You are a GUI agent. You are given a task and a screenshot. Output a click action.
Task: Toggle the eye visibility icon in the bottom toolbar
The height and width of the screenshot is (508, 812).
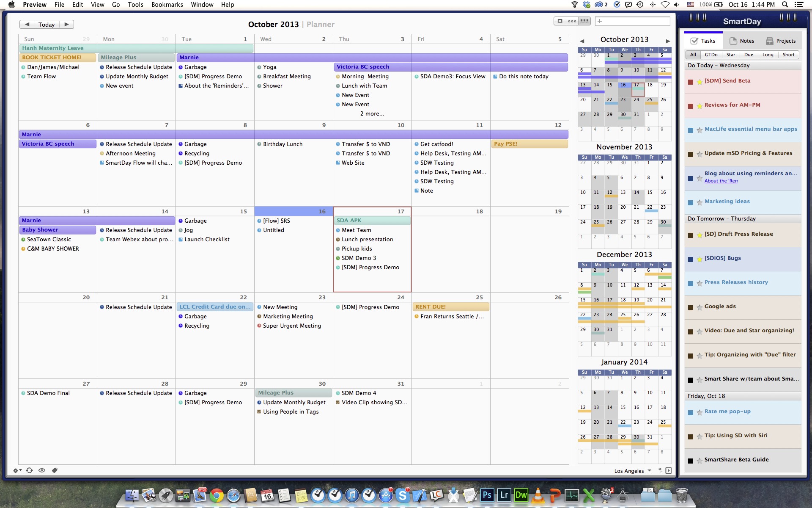click(x=42, y=470)
